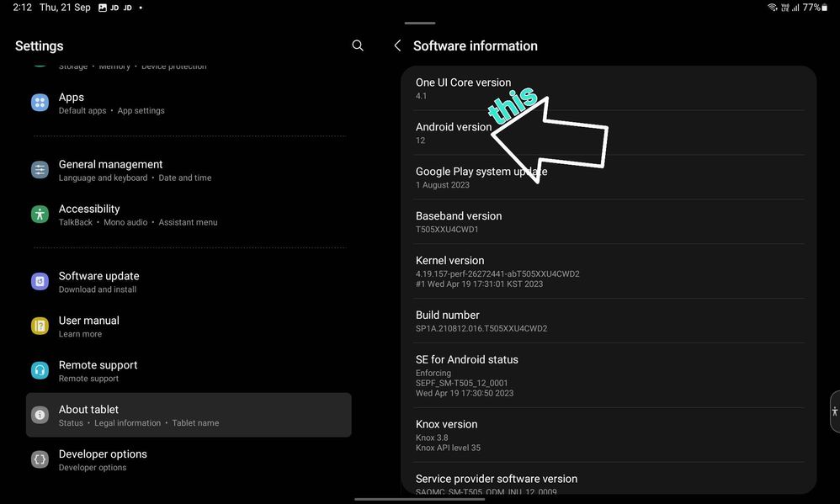Viewport: 840px width, 504px height.
Task: Tap the Settings search magnifier icon
Action: click(358, 45)
